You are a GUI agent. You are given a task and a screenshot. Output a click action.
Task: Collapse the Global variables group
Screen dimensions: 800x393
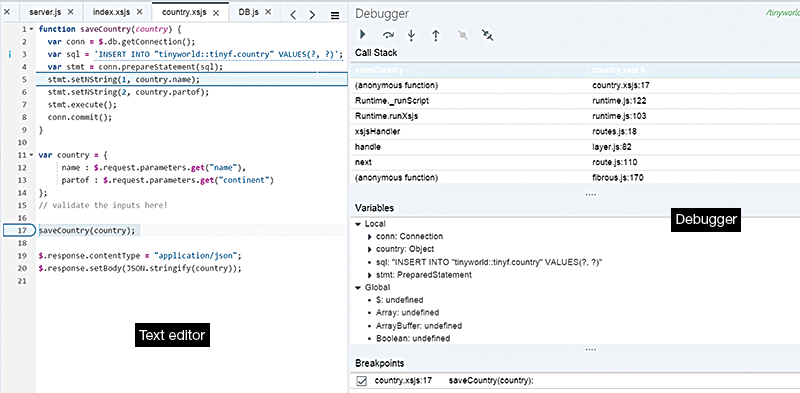click(358, 287)
